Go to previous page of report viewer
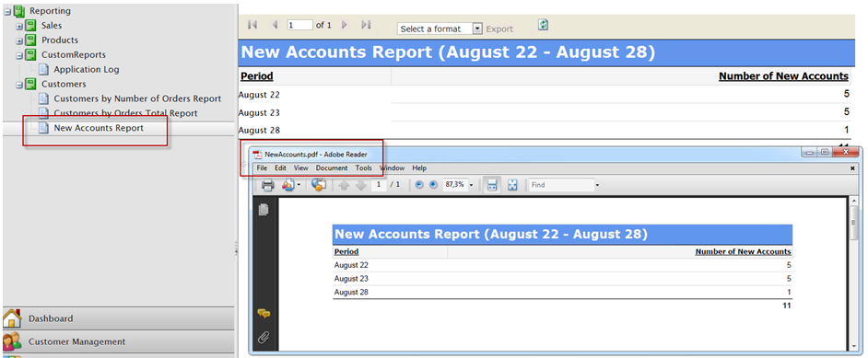Screen dimensions: 868x358 tap(275, 25)
